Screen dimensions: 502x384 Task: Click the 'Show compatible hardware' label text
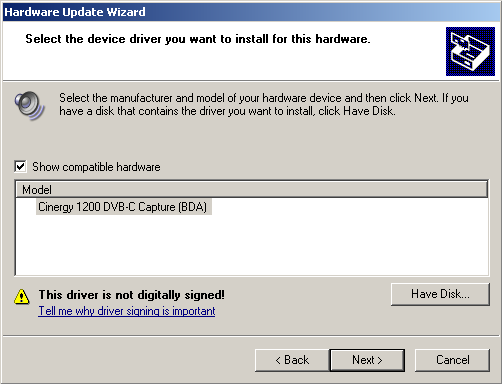(x=96, y=167)
